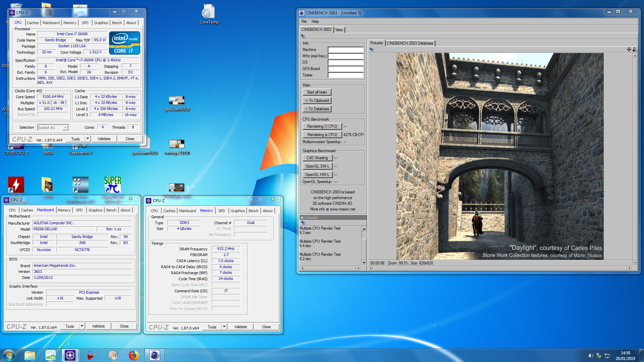Screen dimensions: 644x362
Task: Expand Tools dropdown arrow in Mainboard CPU-Z window
Action: pos(82,326)
